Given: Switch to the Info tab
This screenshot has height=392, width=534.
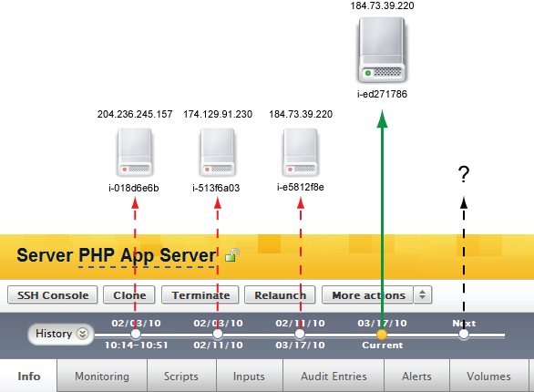Looking at the screenshot, I should click(28, 376).
